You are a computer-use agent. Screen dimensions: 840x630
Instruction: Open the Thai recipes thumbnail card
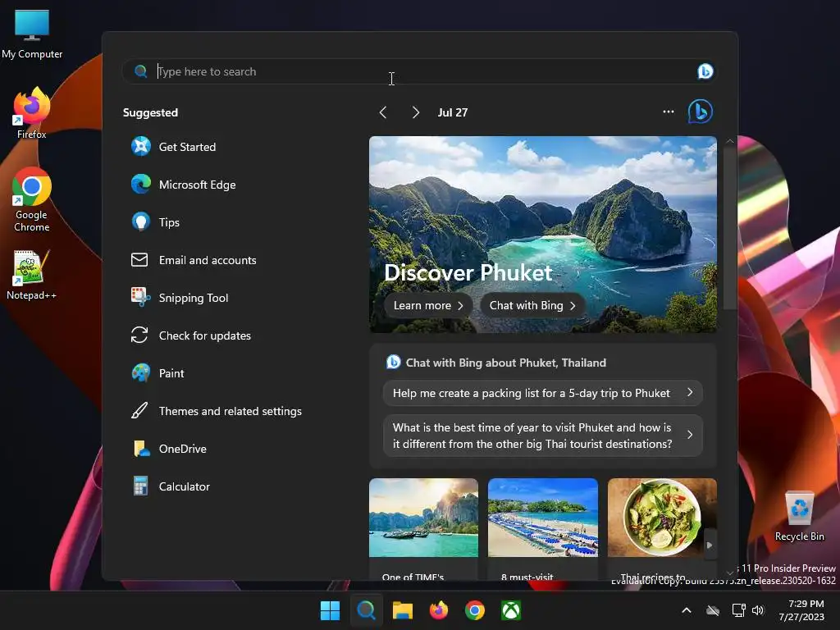click(x=662, y=518)
